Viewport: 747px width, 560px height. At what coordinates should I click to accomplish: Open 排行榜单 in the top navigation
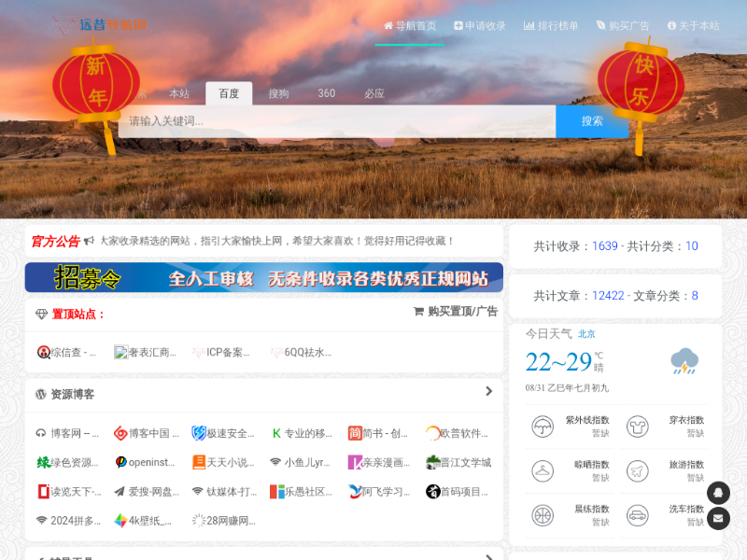[x=551, y=26]
